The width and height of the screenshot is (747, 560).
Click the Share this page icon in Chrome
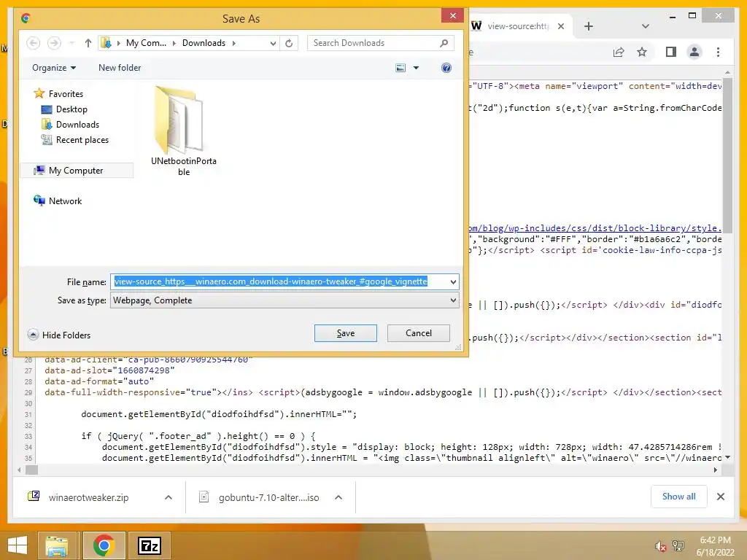tap(619, 52)
